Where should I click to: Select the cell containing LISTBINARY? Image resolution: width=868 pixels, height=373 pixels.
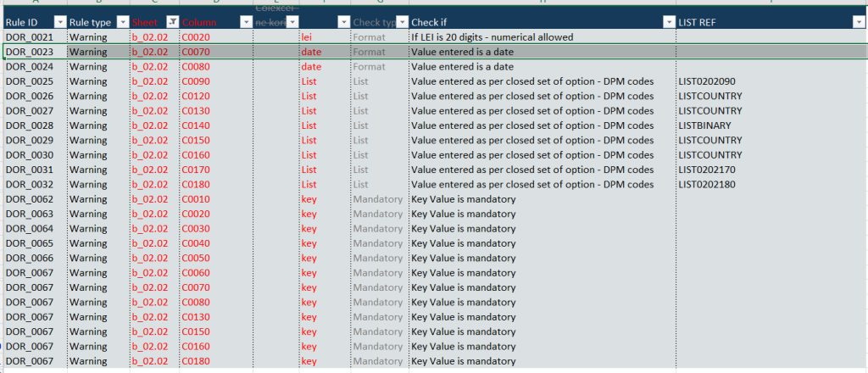click(704, 125)
